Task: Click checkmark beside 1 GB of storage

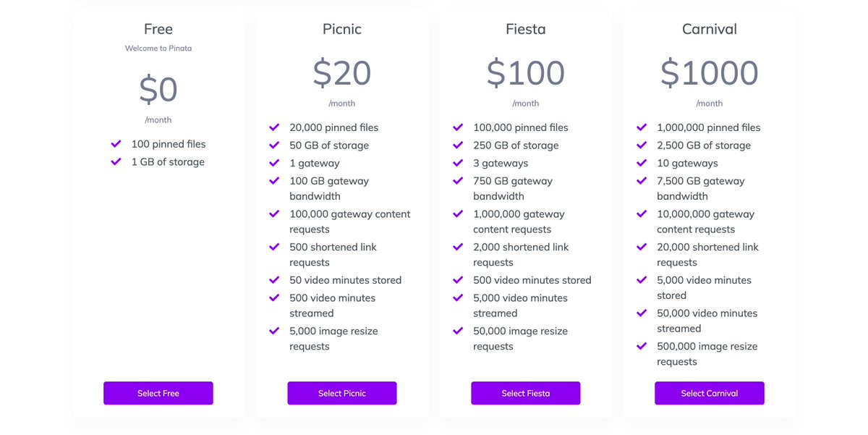Action: (x=116, y=161)
